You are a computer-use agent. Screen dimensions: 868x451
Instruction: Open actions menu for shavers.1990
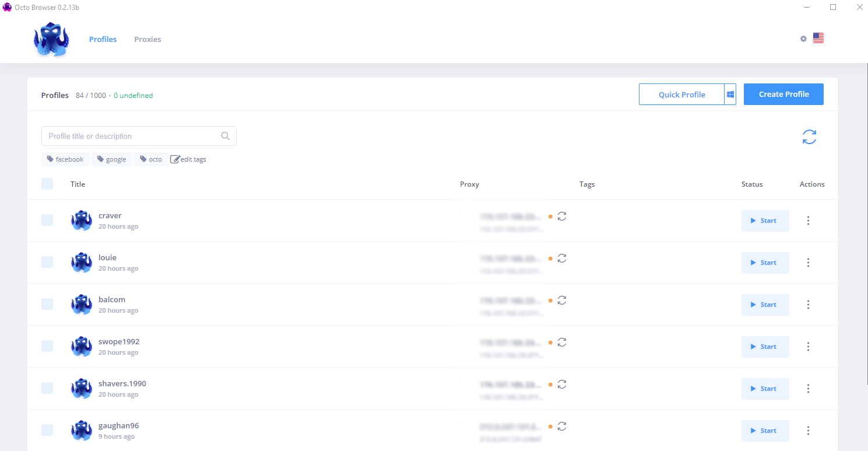coord(808,389)
